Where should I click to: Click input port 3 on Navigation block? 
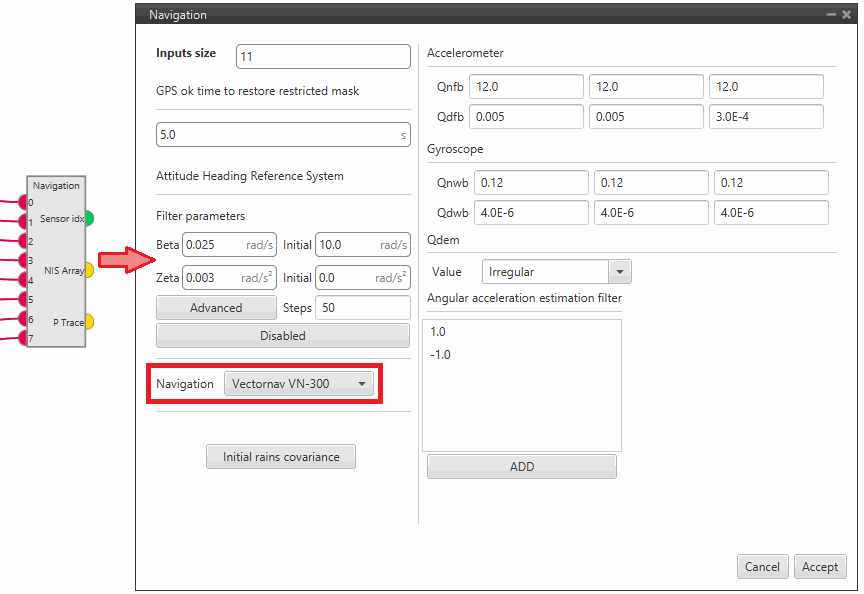pyautogui.click(x=28, y=260)
